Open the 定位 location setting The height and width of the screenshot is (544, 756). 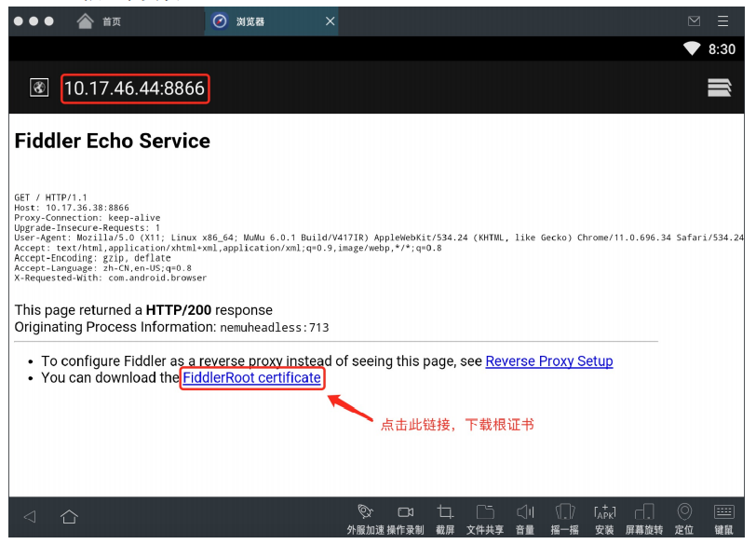[684, 519]
